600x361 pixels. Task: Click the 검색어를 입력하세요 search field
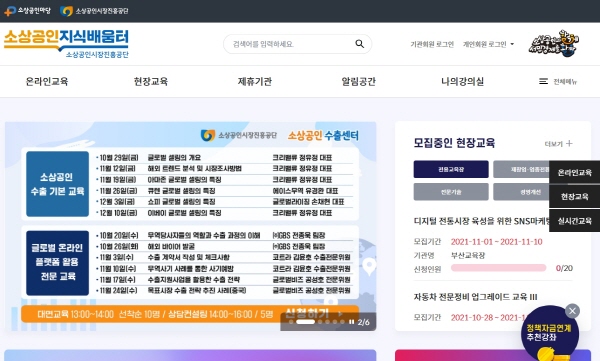click(297, 44)
